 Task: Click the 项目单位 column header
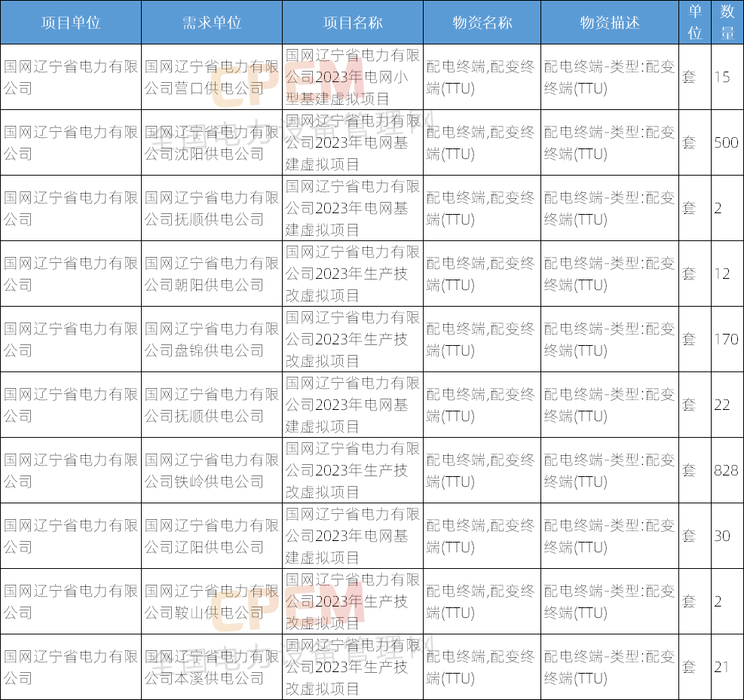(70, 23)
